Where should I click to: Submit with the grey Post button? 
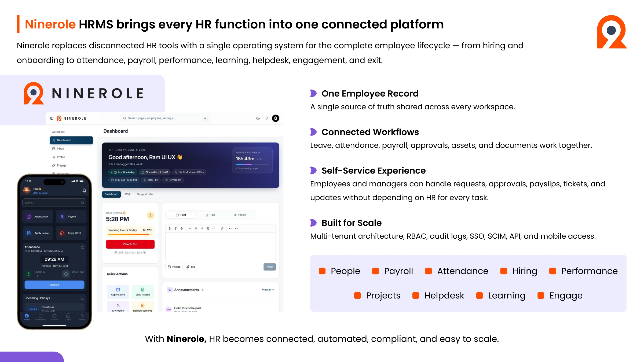click(x=270, y=267)
